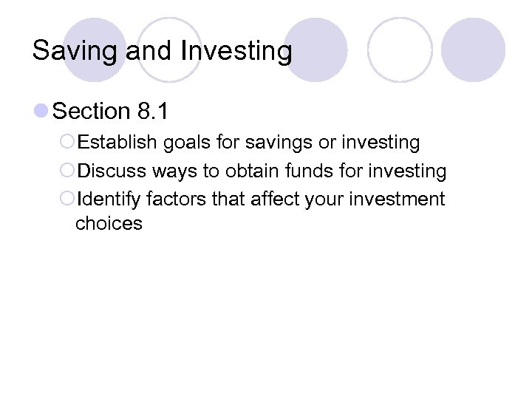Click the "Section 8.1" heading text
The width and height of the screenshot is (532, 399).
click(111, 112)
